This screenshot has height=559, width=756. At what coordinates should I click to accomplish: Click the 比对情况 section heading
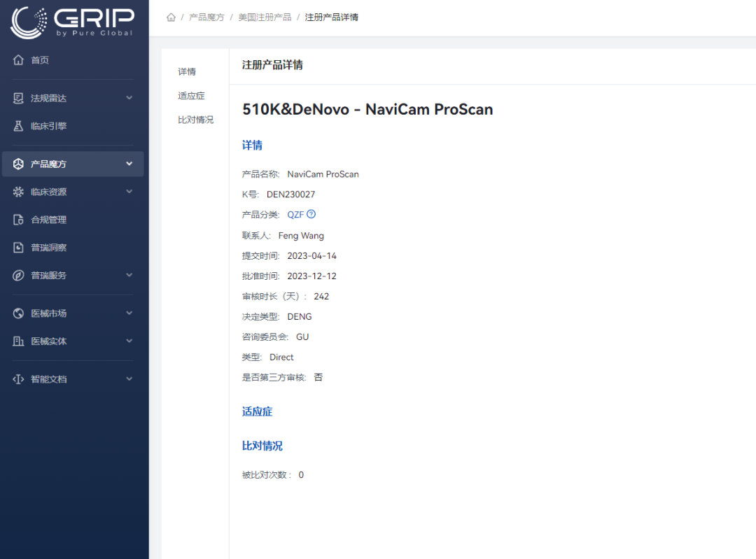(262, 446)
